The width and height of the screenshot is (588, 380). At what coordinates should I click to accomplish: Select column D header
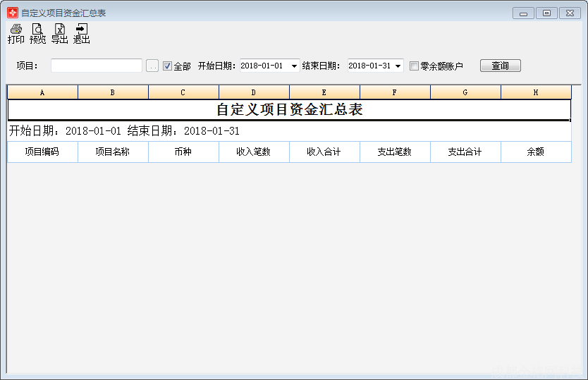(x=254, y=92)
